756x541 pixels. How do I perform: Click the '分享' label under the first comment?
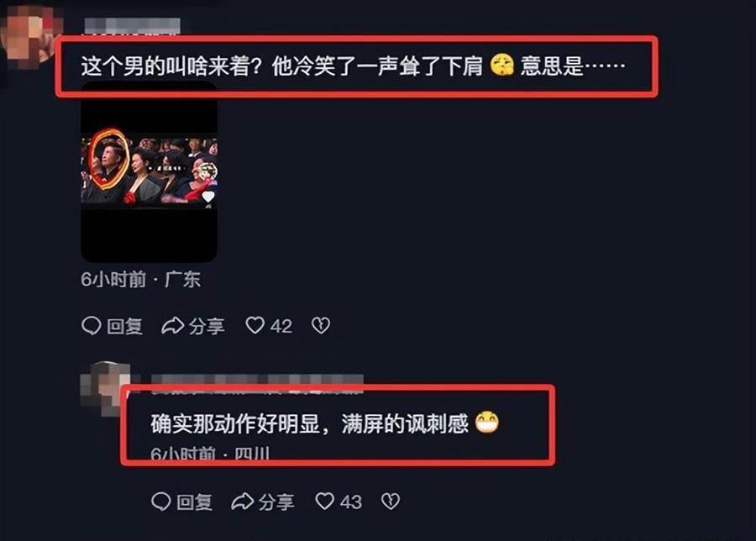(207, 327)
